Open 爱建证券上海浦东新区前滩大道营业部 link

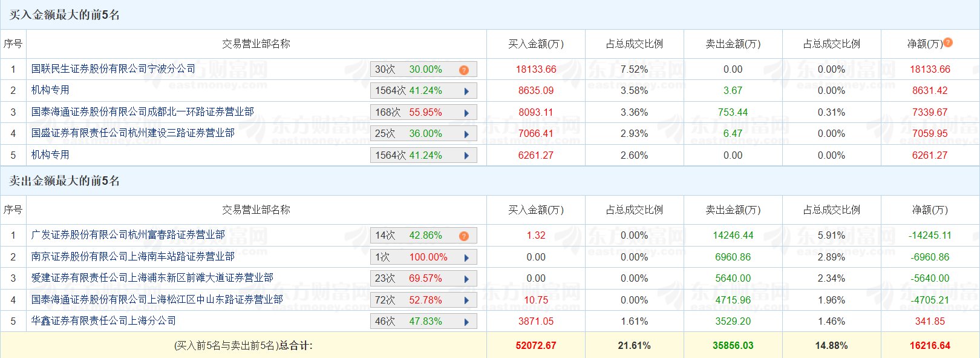(x=152, y=278)
